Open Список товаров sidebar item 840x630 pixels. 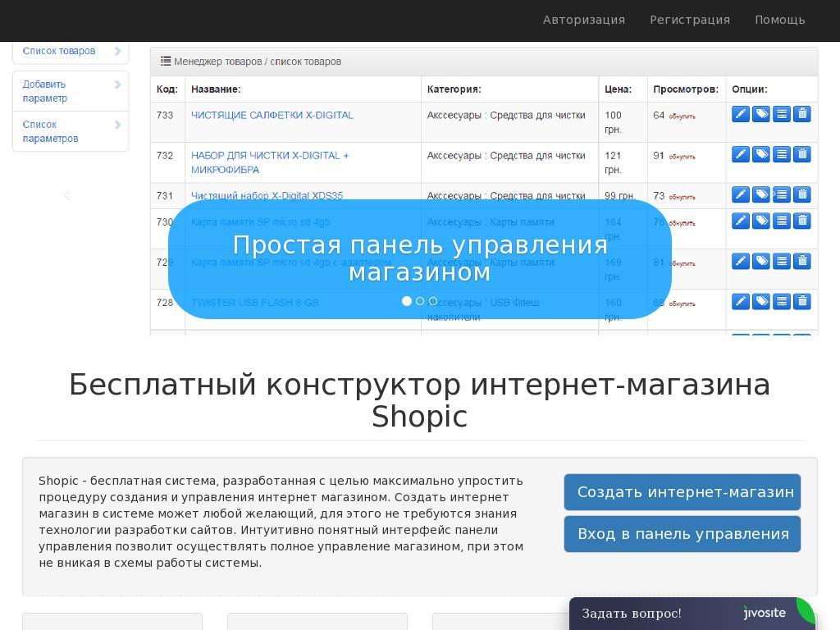pos(71,52)
